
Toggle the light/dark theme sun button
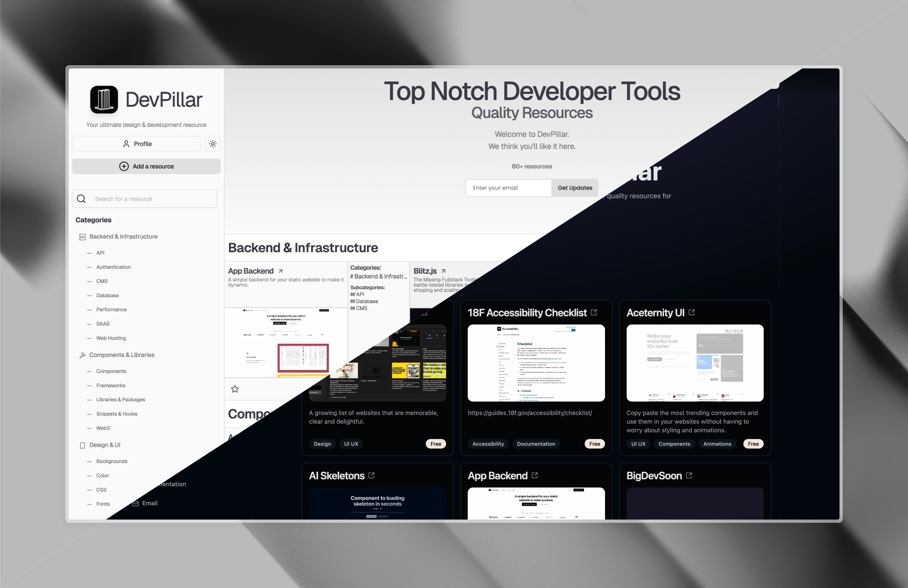pos(213,144)
